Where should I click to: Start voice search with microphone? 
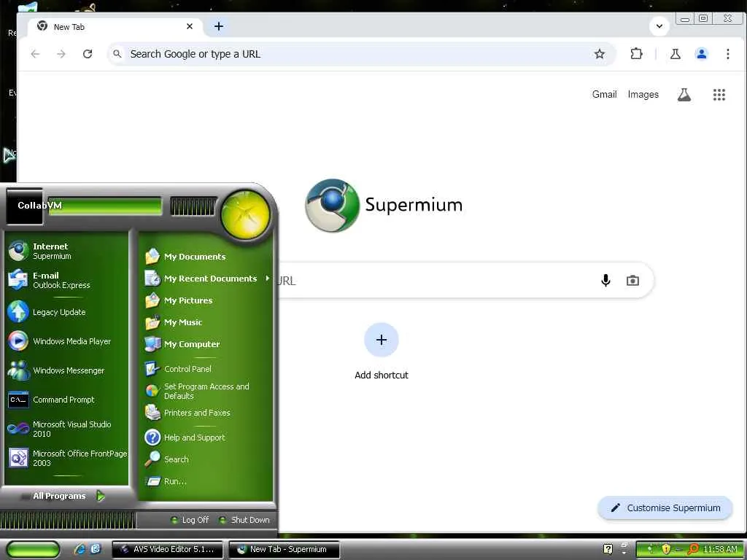point(605,281)
